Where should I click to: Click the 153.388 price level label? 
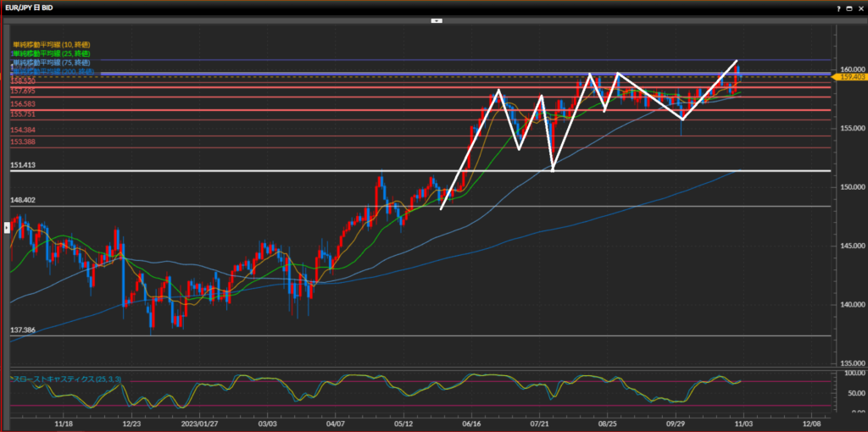pyautogui.click(x=22, y=141)
